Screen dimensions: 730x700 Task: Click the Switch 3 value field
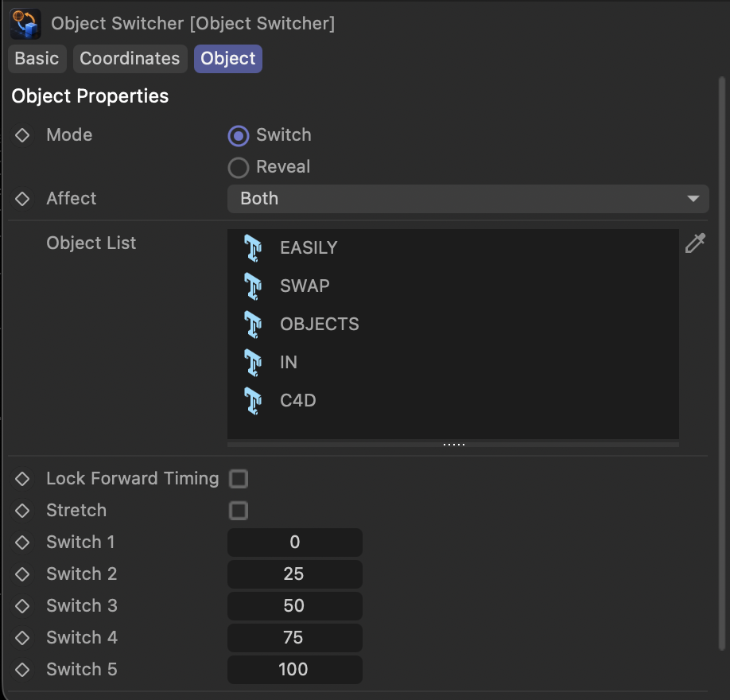coord(295,606)
